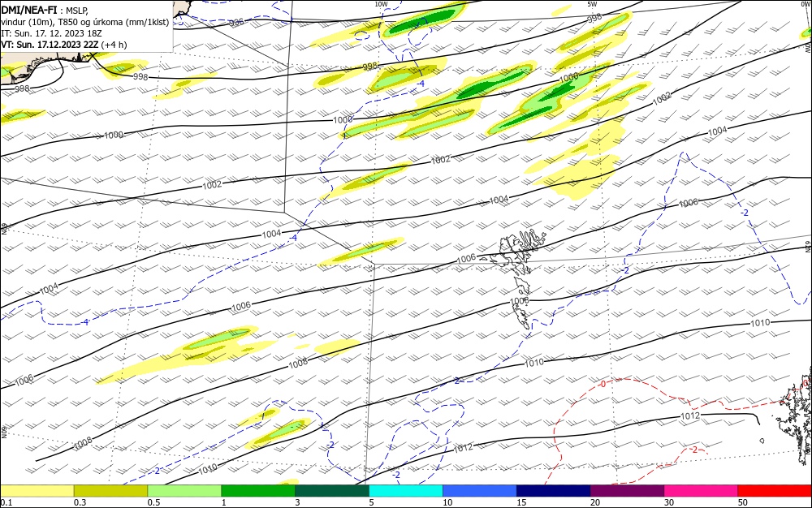Click the legend value 0.1
Viewport: 812px width, 508px height.
click(6, 502)
